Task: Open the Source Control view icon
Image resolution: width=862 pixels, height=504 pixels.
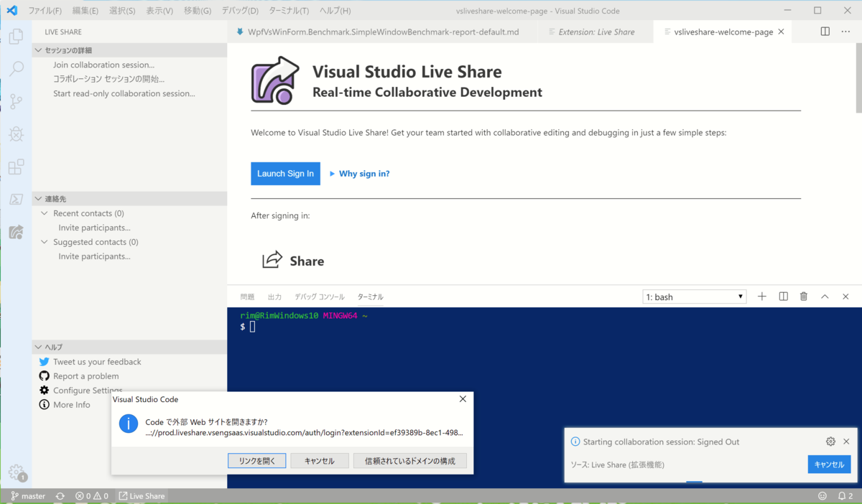Action: coord(16,101)
